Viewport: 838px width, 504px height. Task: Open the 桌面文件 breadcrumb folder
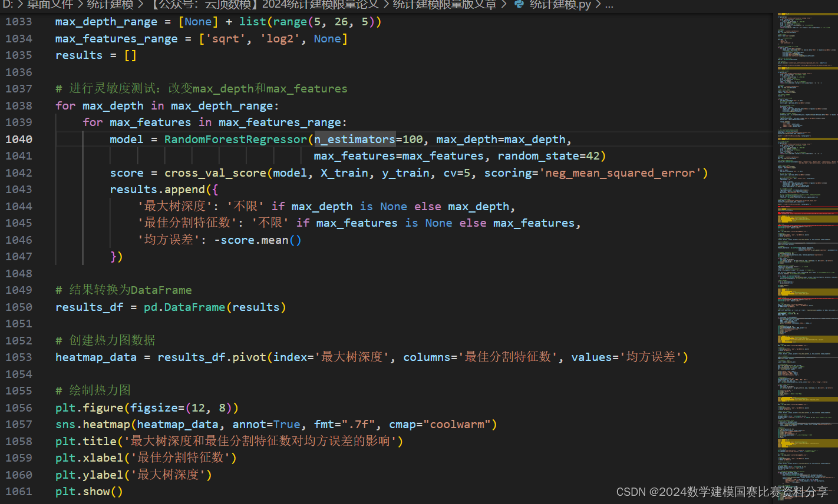50,5
